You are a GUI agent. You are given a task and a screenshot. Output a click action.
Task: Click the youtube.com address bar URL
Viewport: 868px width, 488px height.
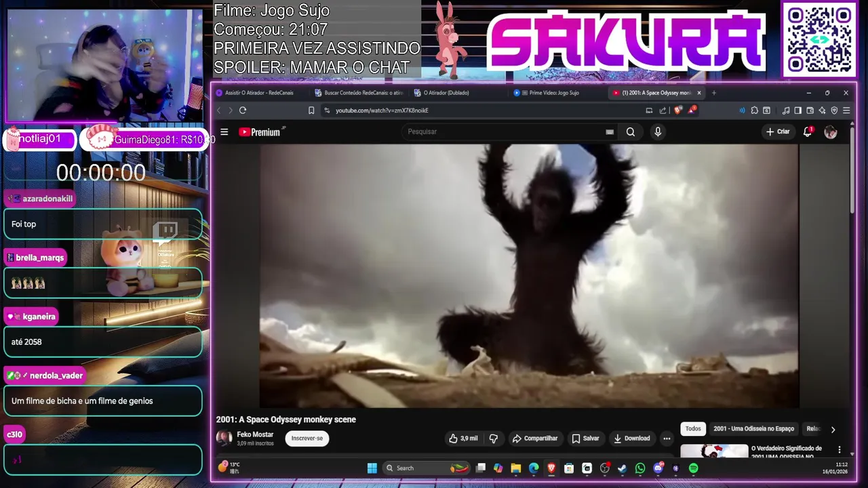point(382,110)
